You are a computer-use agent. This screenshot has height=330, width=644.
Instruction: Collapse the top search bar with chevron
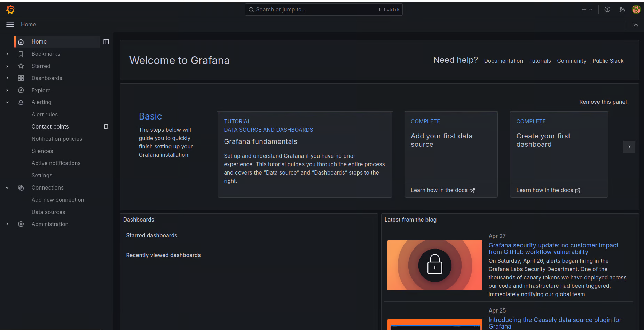(x=636, y=25)
